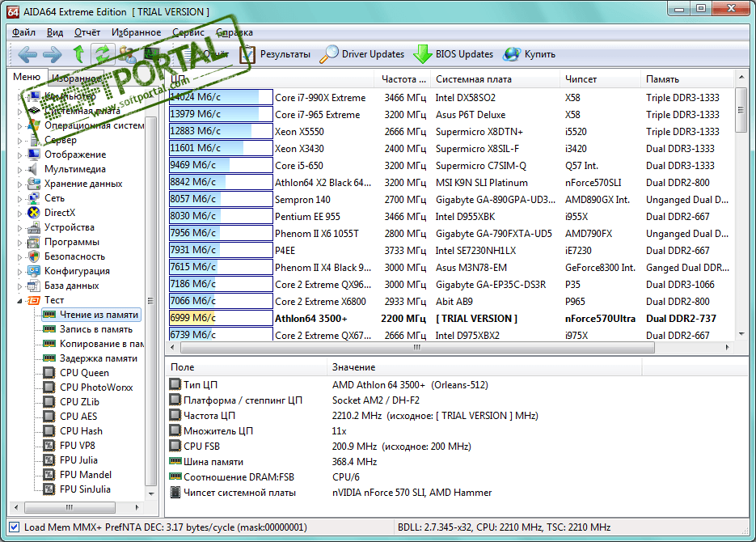Open the Отчёт menu in the menu bar

click(87, 32)
